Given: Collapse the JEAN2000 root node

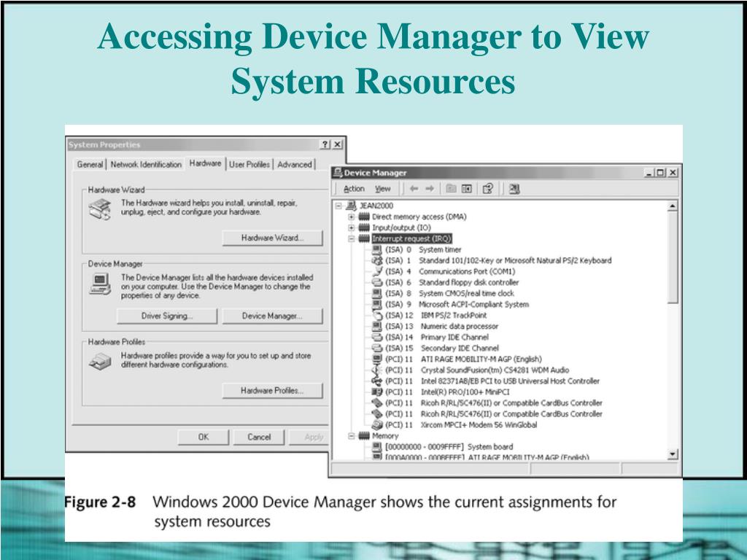Looking at the screenshot, I should pyautogui.click(x=338, y=206).
